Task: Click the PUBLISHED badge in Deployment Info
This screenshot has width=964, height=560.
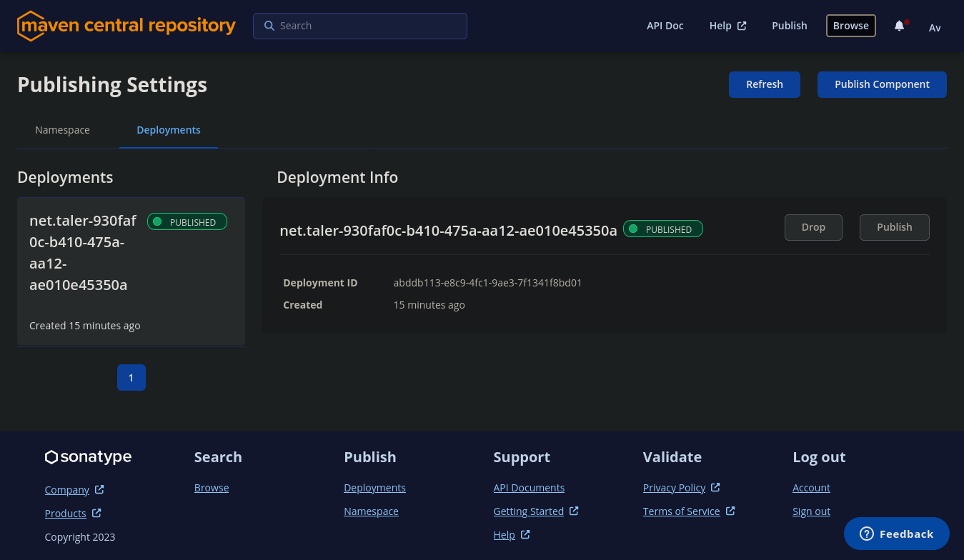Action: coord(663,229)
